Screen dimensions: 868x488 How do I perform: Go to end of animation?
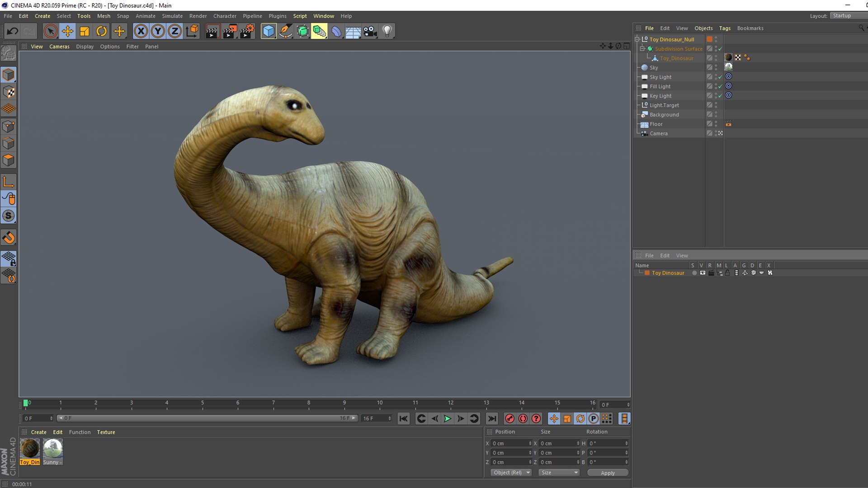492,419
